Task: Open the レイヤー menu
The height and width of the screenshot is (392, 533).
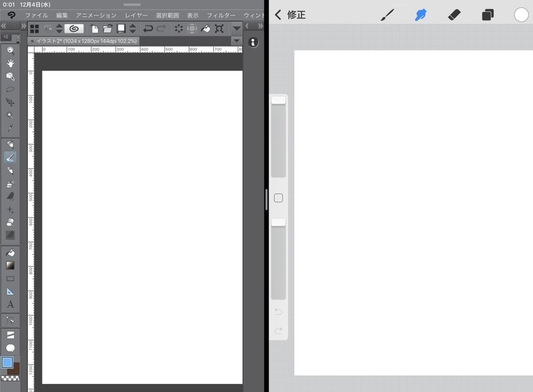Action: [x=136, y=15]
